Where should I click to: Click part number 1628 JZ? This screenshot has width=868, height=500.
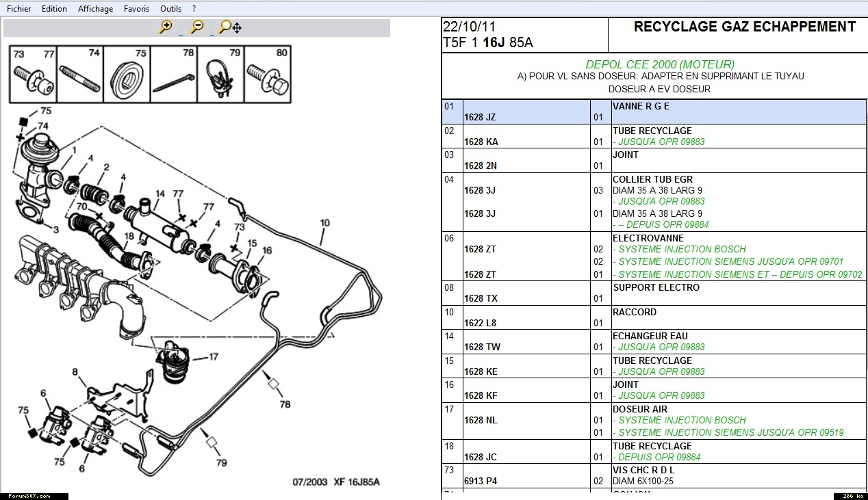coord(480,117)
